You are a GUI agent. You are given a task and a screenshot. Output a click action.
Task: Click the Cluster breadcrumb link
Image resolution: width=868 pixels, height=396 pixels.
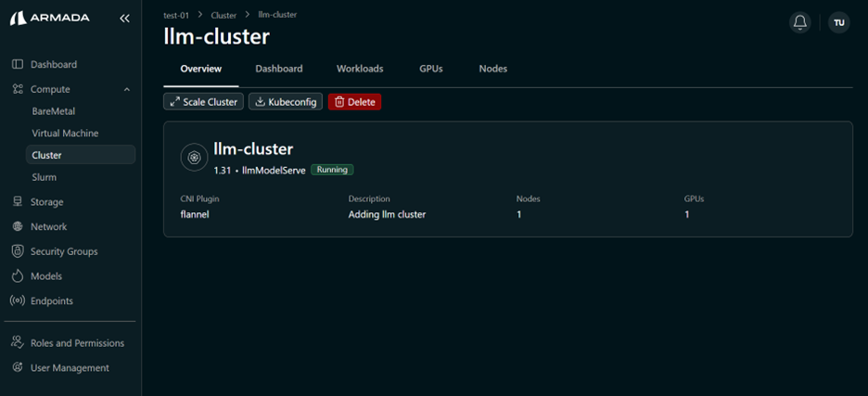(223, 15)
